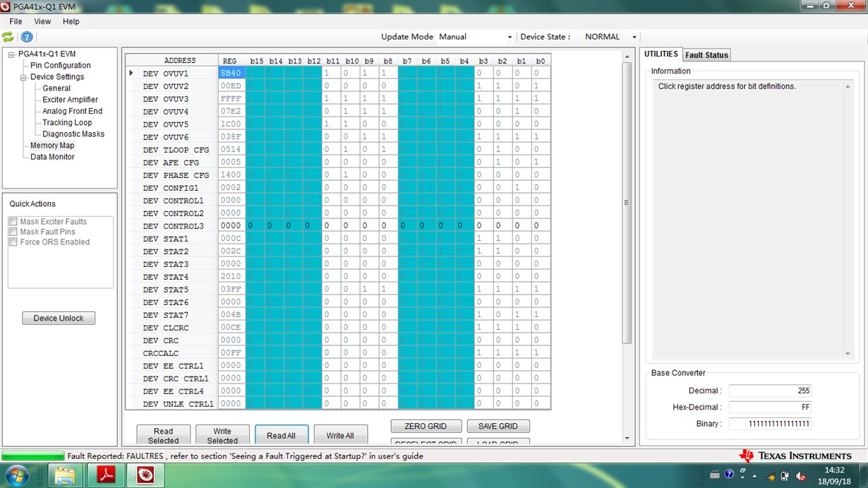Switch to the UTILITIES tab

661,54
